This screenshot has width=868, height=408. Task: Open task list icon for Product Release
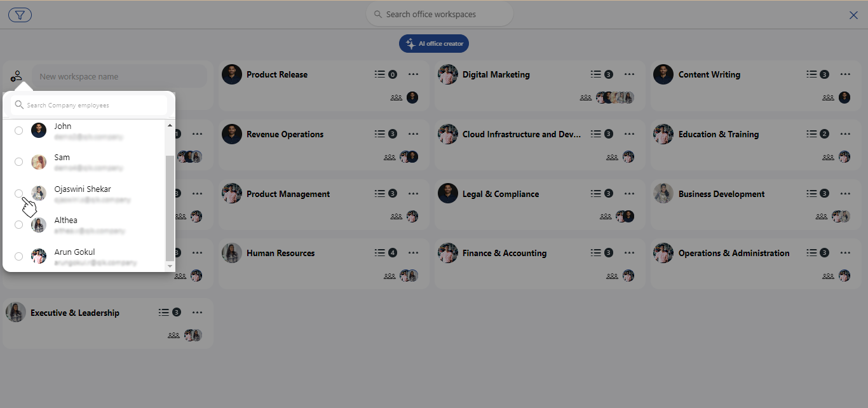tap(380, 74)
